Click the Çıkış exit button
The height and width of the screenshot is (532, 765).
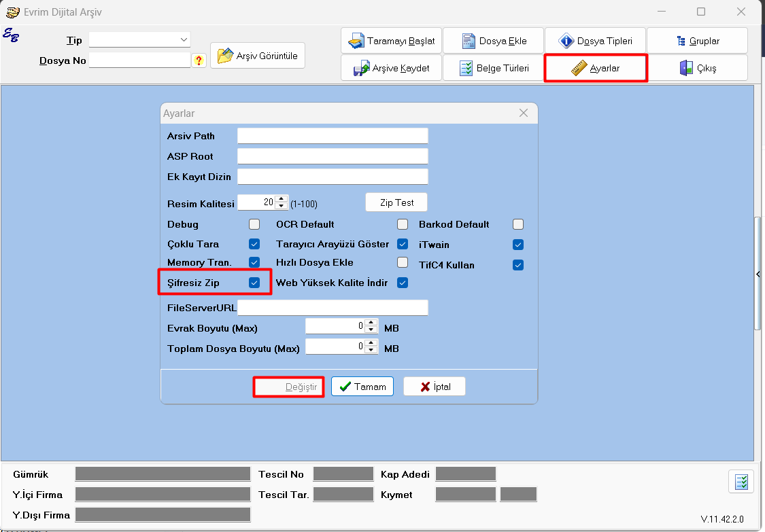point(697,68)
